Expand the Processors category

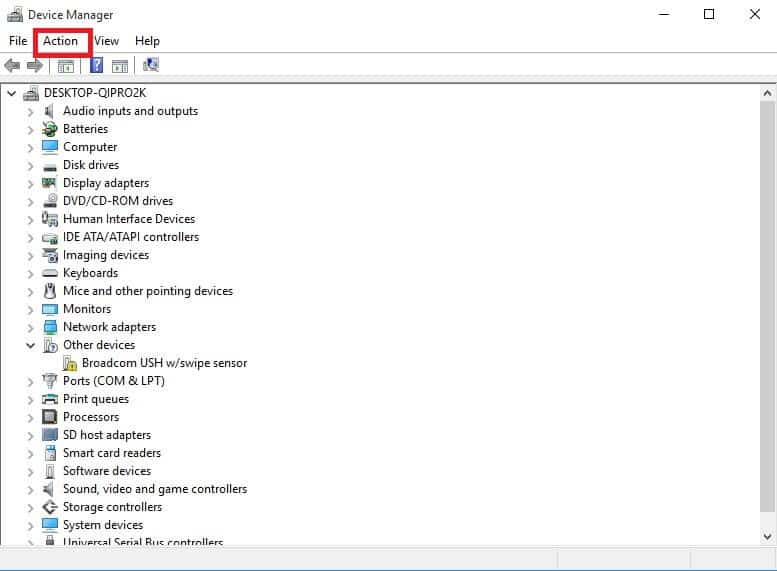coord(30,418)
